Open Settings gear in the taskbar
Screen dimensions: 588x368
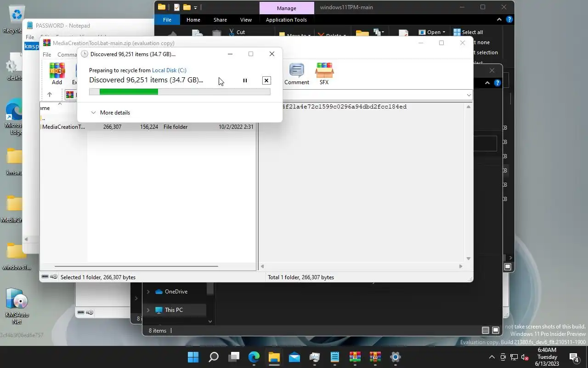tap(396, 357)
